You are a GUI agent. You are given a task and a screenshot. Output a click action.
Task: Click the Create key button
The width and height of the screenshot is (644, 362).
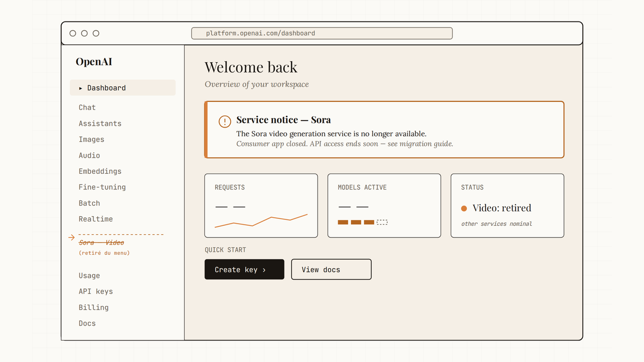tap(244, 270)
